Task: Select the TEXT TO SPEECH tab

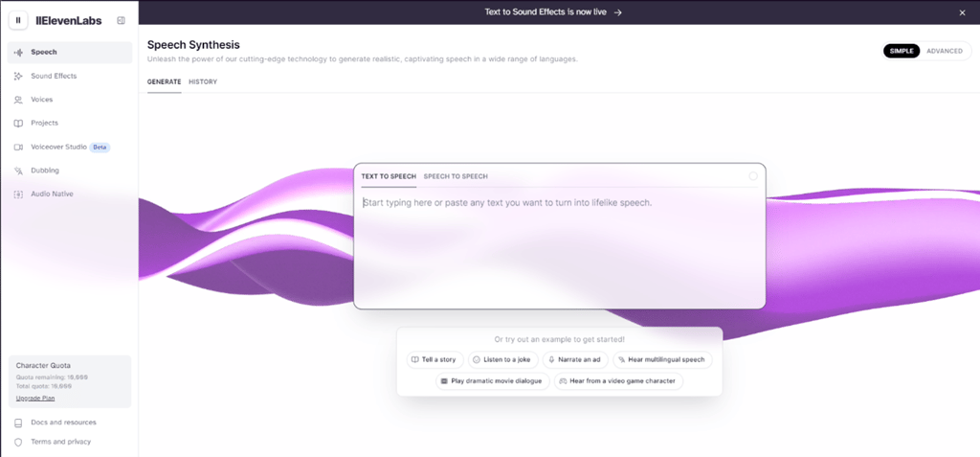Action: pyautogui.click(x=389, y=176)
